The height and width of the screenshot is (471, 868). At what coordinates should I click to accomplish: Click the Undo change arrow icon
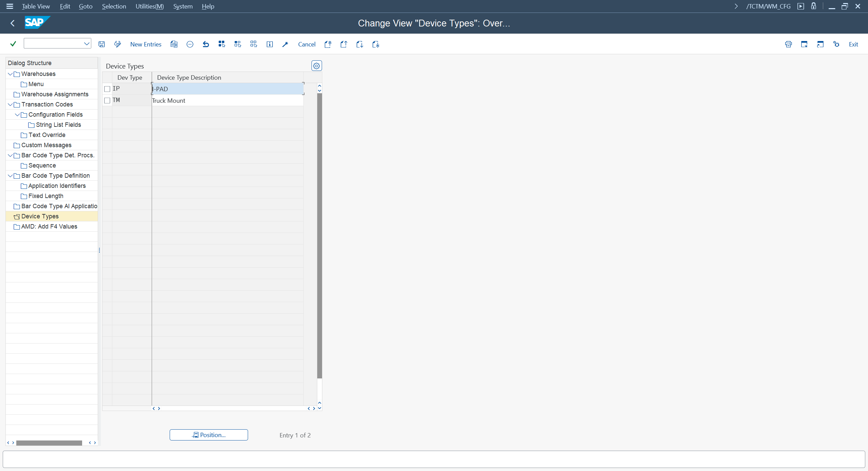point(206,44)
